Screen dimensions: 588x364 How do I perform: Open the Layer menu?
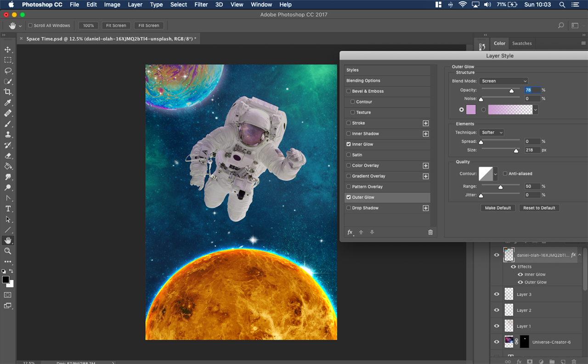pyautogui.click(x=135, y=5)
